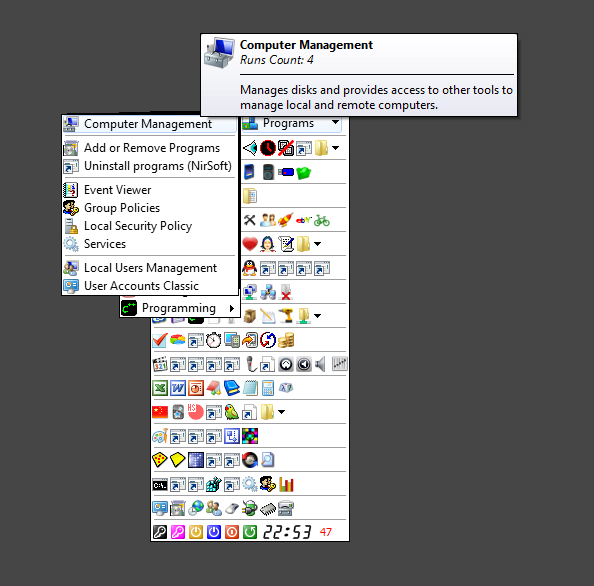Open the audio mixer sliders icon
The height and width of the screenshot is (586, 594).
click(x=339, y=364)
